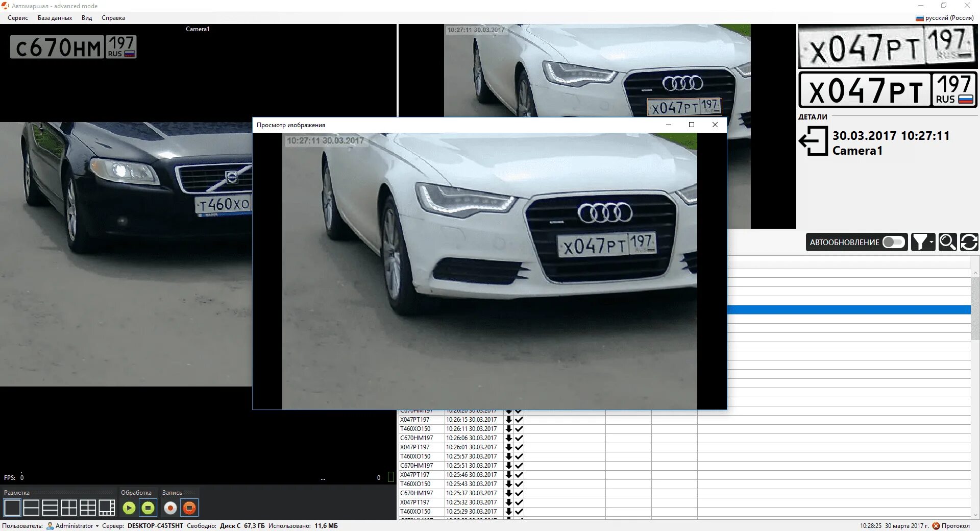This screenshot has height=531, width=980.
Task: Click the checkmark icon in 10:25:57 row
Action: [519, 456]
